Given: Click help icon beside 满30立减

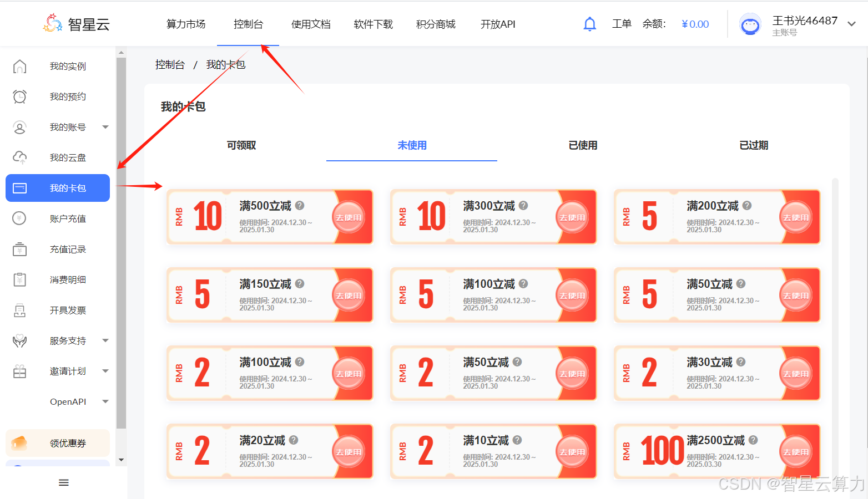Looking at the screenshot, I should click(x=741, y=362).
